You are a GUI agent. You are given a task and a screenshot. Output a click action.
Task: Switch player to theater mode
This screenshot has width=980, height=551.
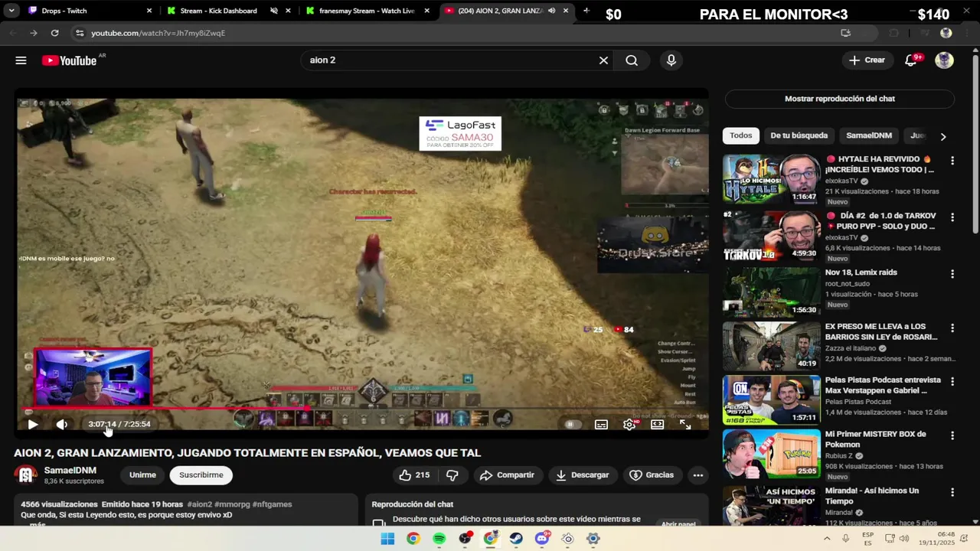tap(657, 424)
